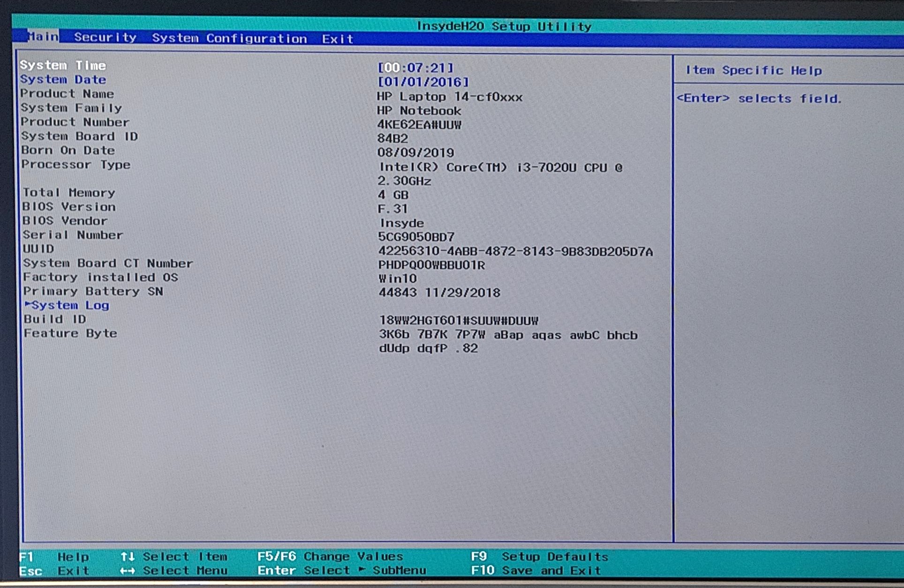Click the UUID value starting 42256310
Image resolution: width=904 pixels, height=588 pixels.
[x=516, y=252]
